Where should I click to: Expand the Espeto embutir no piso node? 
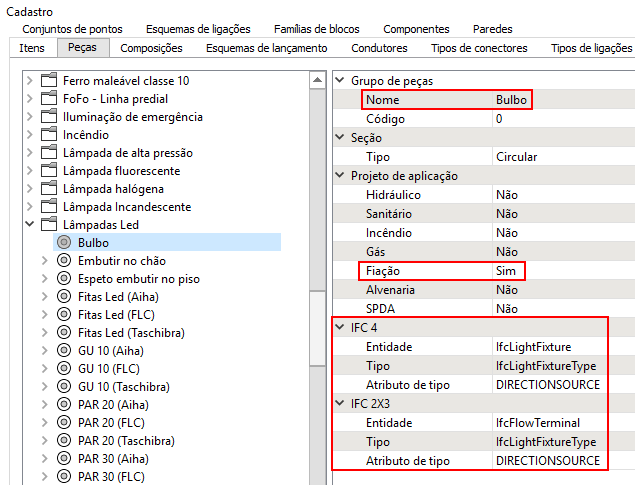[45, 279]
